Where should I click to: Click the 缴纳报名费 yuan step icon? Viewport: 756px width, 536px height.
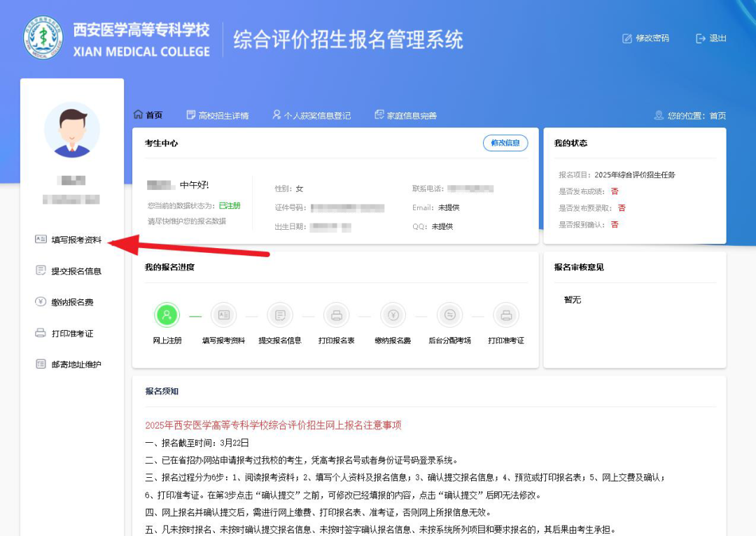pyautogui.click(x=393, y=315)
